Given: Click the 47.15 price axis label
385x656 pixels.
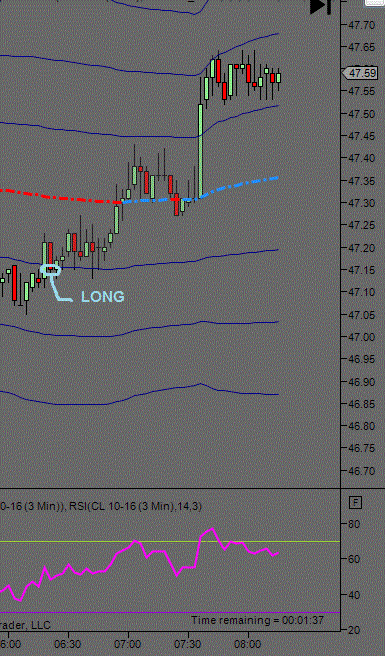Looking at the screenshot, I should [x=361, y=270].
